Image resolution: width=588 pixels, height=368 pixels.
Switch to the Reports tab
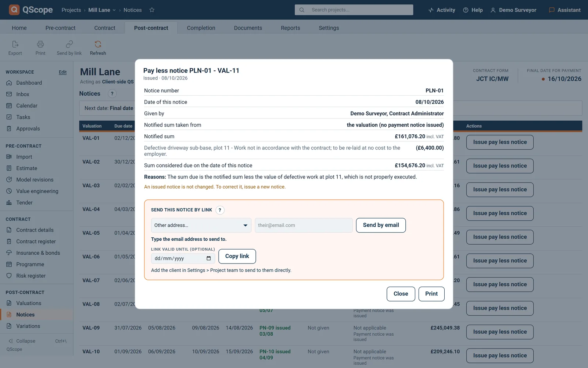(x=290, y=28)
